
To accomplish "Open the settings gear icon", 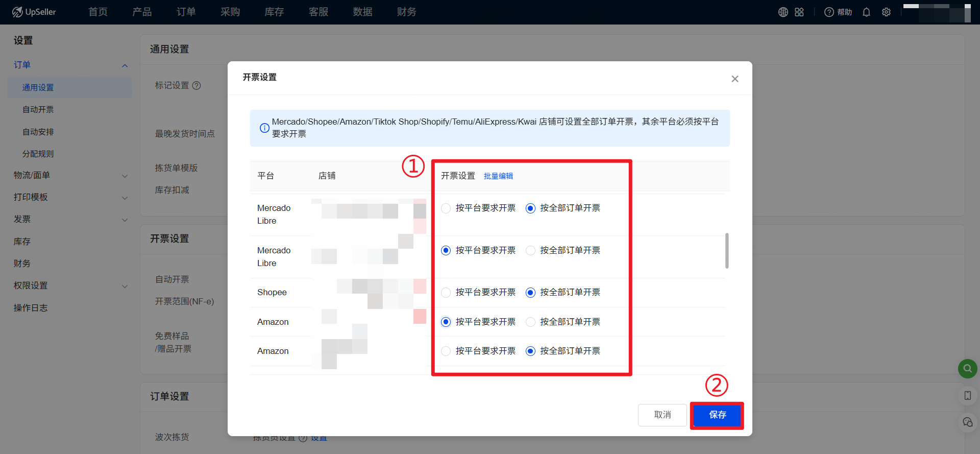I will click(886, 12).
